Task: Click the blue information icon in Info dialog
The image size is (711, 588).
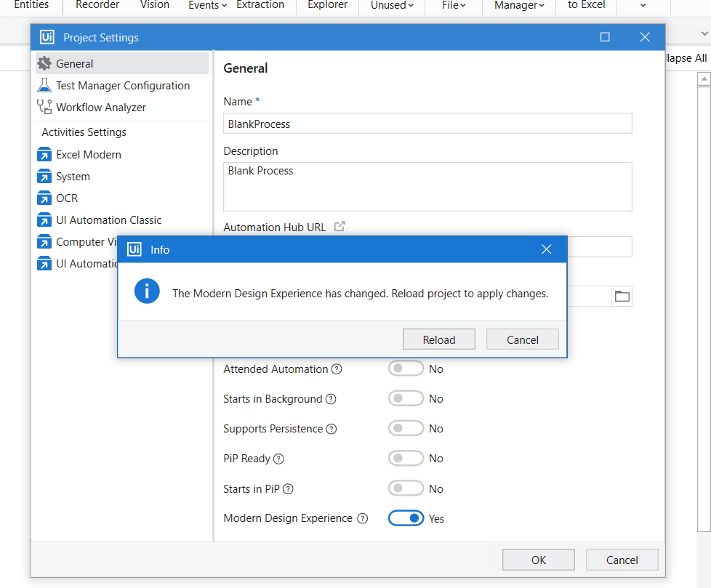Action: pyautogui.click(x=147, y=291)
